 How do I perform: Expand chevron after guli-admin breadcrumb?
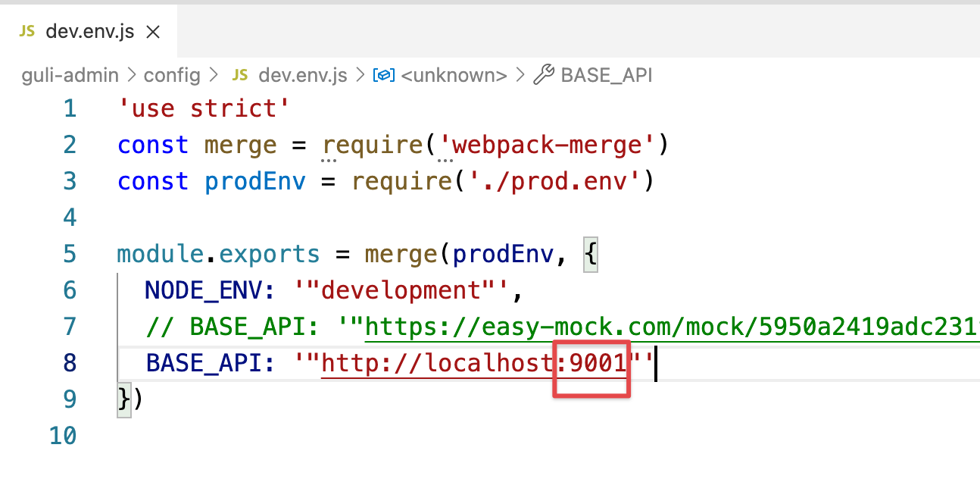[x=131, y=75]
